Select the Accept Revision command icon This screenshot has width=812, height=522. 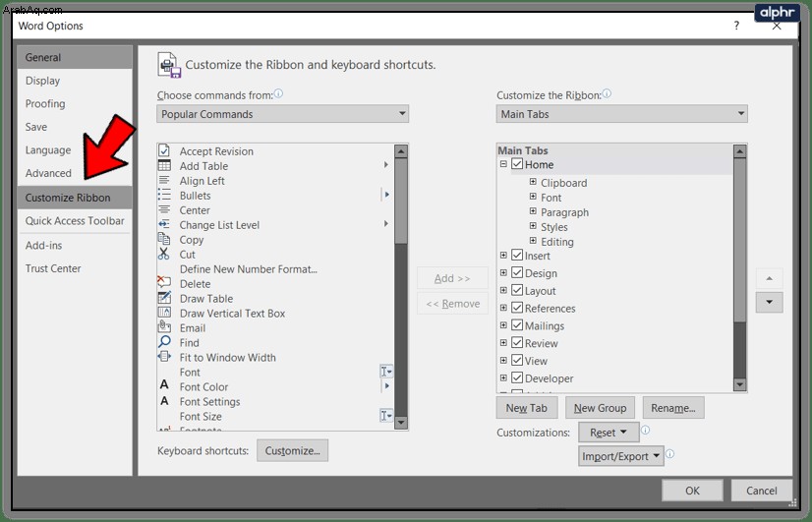[x=164, y=150]
